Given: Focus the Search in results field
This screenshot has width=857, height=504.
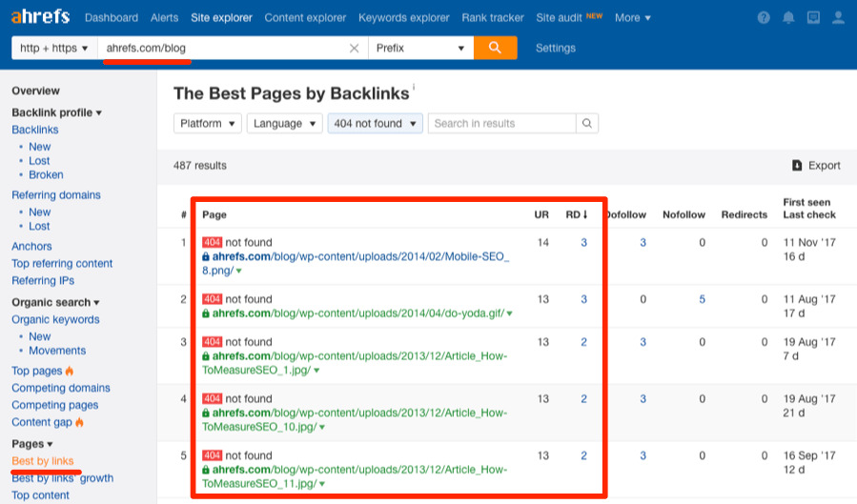Looking at the screenshot, I should pos(501,123).
